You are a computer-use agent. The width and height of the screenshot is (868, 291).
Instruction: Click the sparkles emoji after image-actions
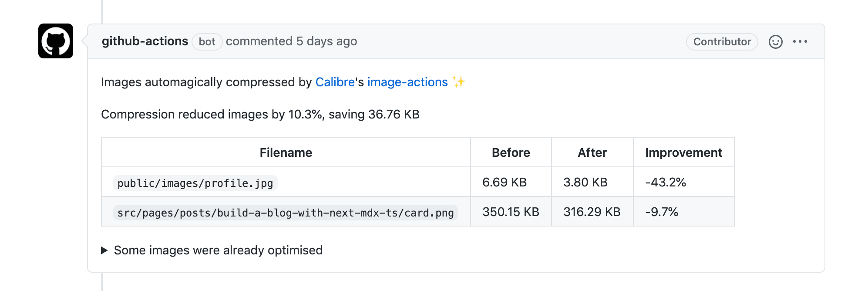tap(458, 81)
